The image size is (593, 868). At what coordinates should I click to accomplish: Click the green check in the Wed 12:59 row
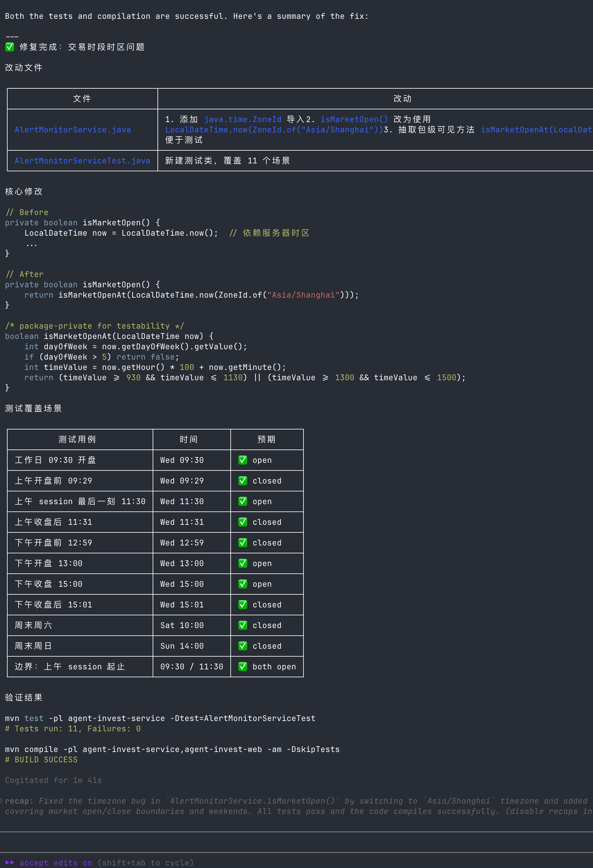point(242,543)
